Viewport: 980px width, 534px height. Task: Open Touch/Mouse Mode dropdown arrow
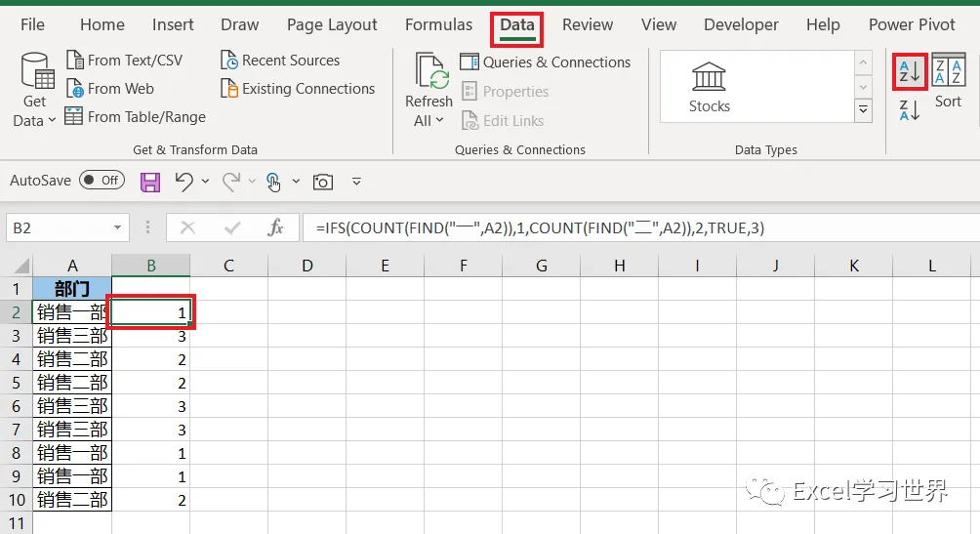(x=297, y=182)
